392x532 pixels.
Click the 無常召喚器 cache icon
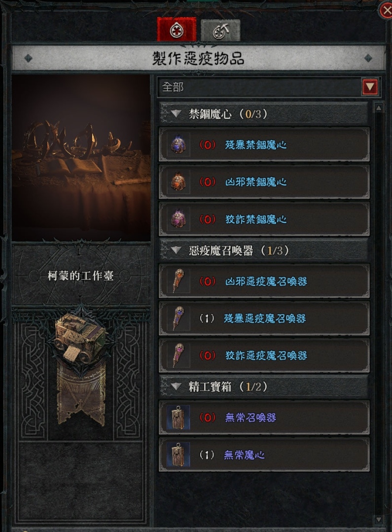(178, 417)
